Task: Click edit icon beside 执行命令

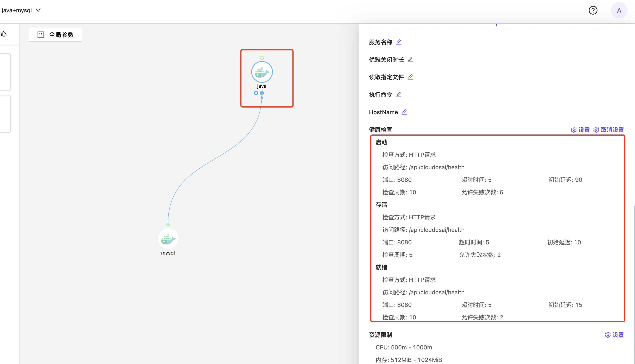Action: (399, 94)
